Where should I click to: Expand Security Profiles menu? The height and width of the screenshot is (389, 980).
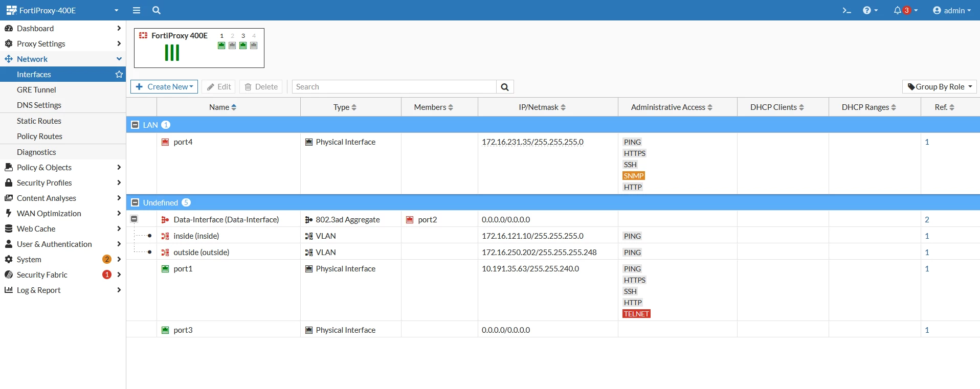pos(63,182)
